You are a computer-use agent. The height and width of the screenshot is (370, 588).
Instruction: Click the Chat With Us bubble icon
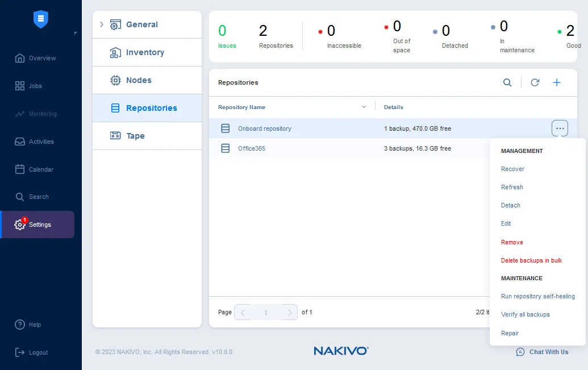click(x=520, y=352)
